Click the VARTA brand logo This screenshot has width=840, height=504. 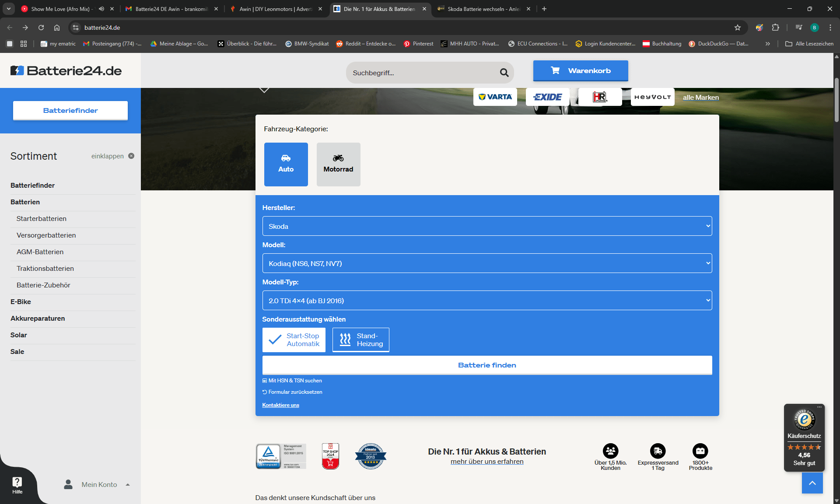(x=495, y=97)
